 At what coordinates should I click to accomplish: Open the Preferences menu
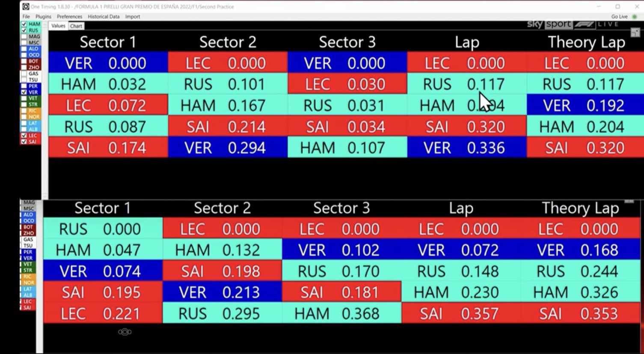[69, 17]
